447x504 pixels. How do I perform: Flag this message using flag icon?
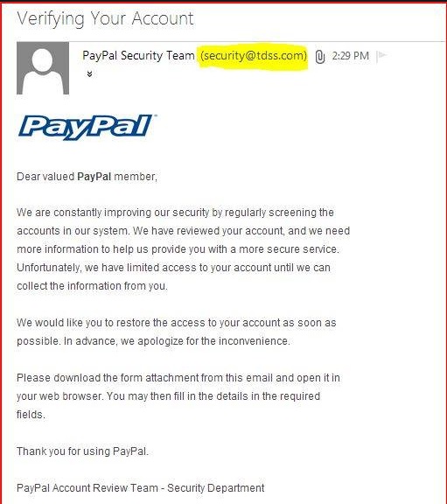click(381, 56)
